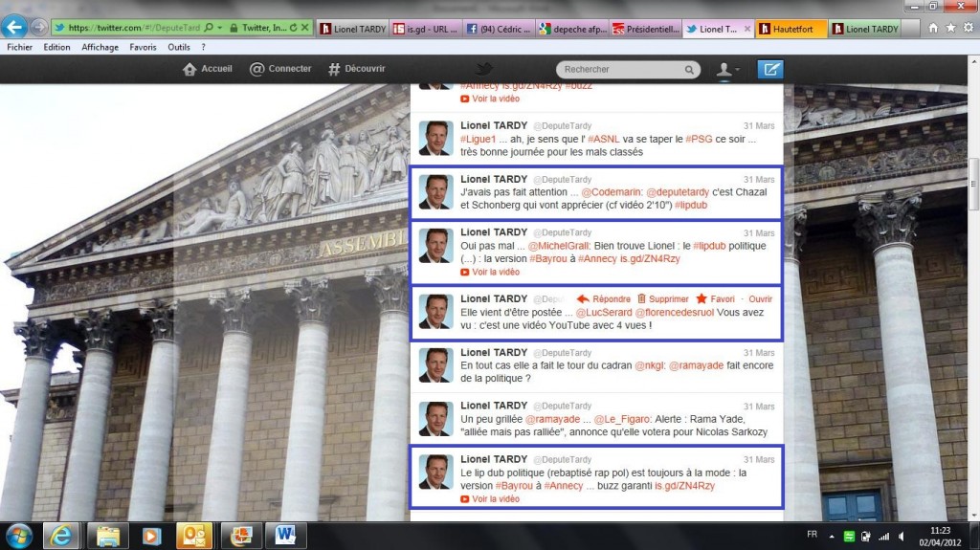Open the address bar search magnifier
The height and width of the screenshot is (550, 980).
click(209, 28)
